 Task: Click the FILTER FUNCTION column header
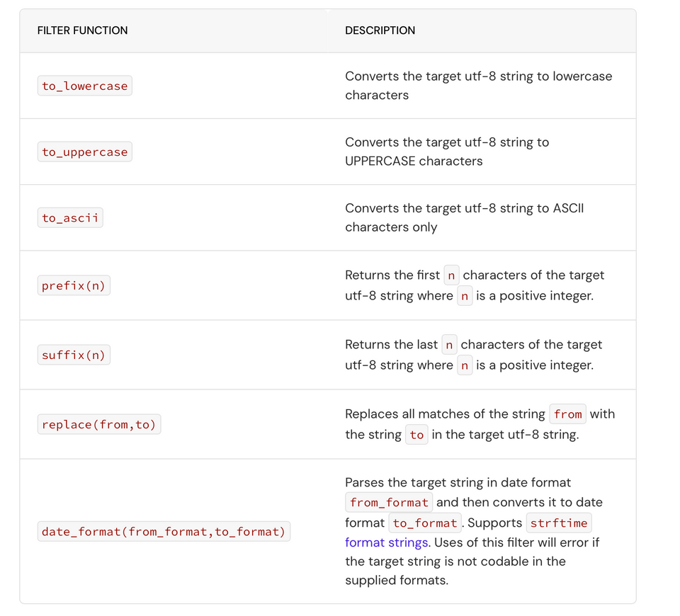click(82, 30)
